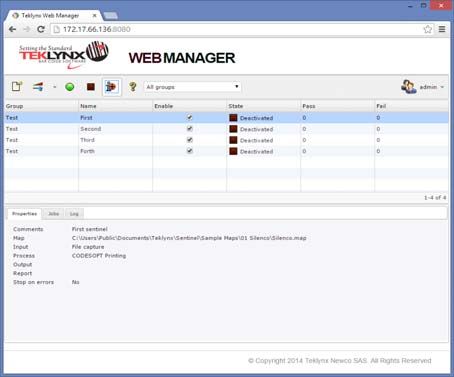Open a new browser tab
454x377 pixels.
(x=110, y=15)
